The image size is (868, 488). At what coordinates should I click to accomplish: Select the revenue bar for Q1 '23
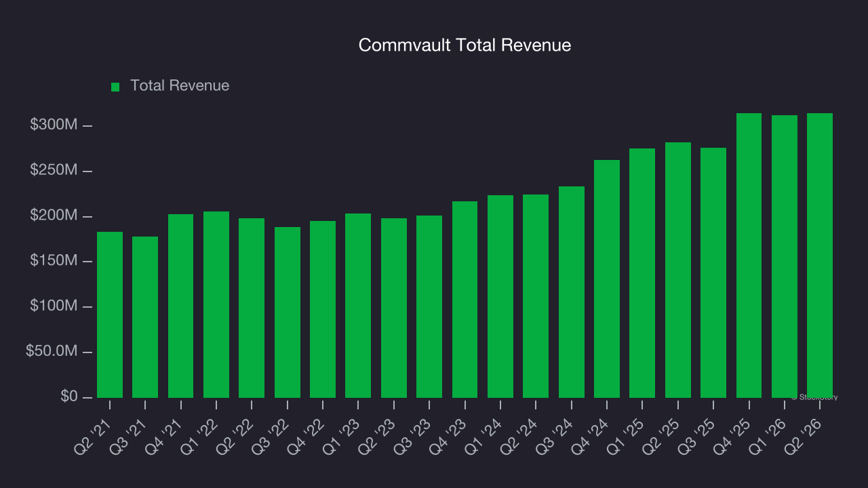tap(358, 306)
